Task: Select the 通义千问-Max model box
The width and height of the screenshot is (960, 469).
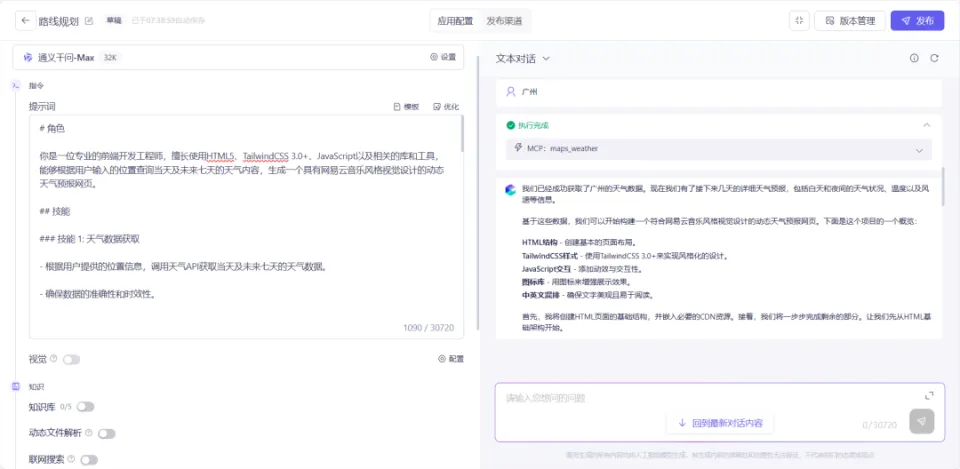Action: [238, 57]
